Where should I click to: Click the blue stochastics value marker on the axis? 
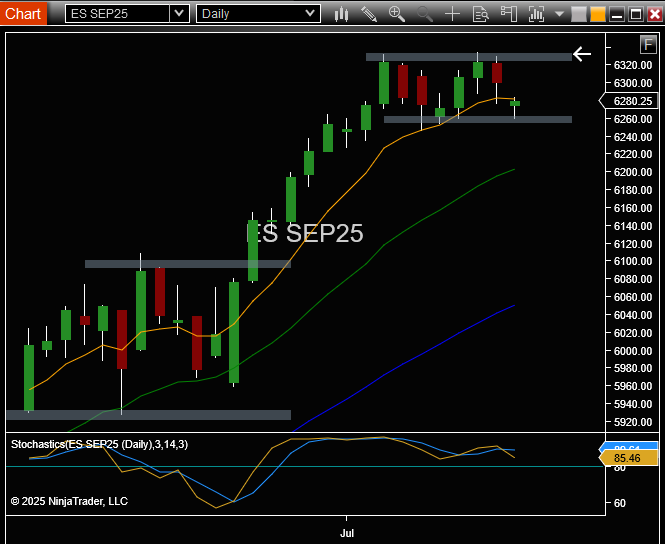point(628,447)
